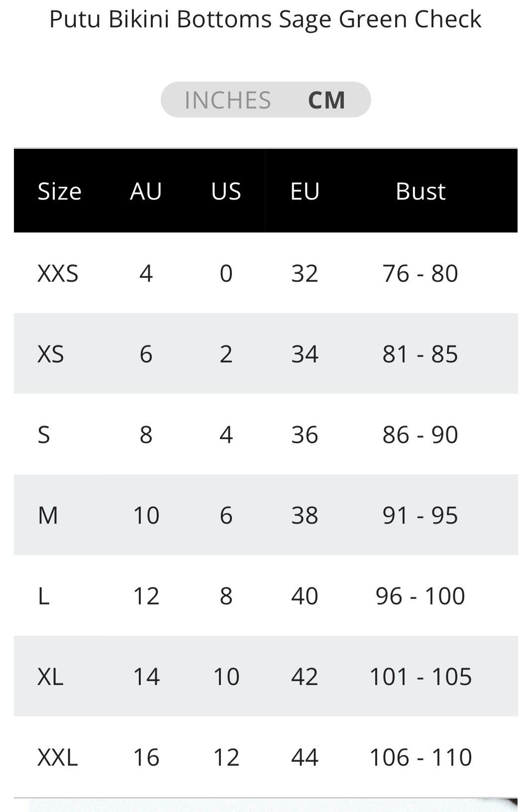
Task: Click the 76 - 80 bust measurement
Action: pyautogui.click(x=421, y=273)
